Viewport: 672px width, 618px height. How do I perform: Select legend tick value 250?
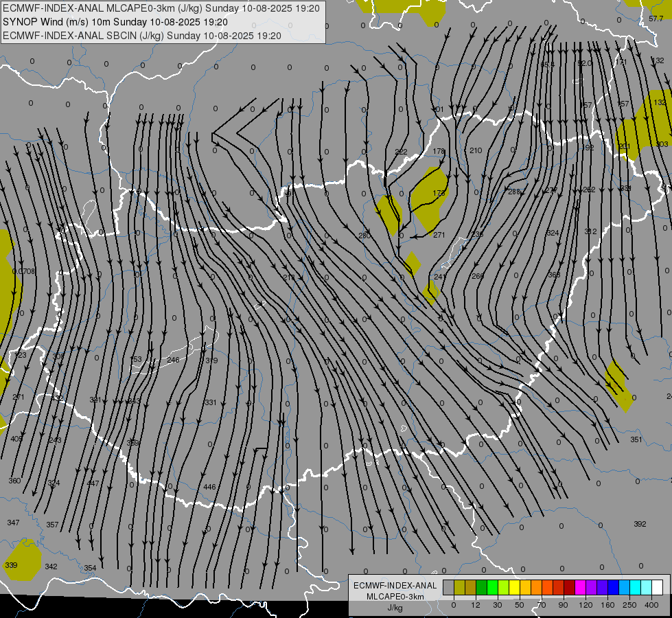629,605
